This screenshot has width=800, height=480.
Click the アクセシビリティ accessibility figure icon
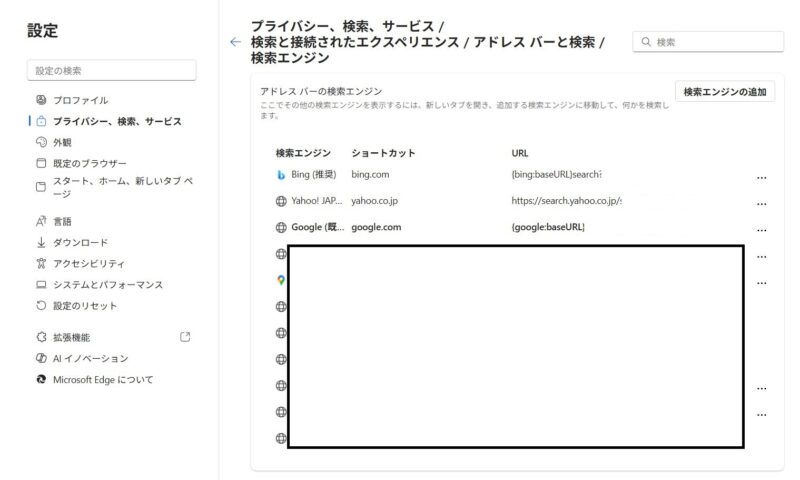tap(41, 263)
